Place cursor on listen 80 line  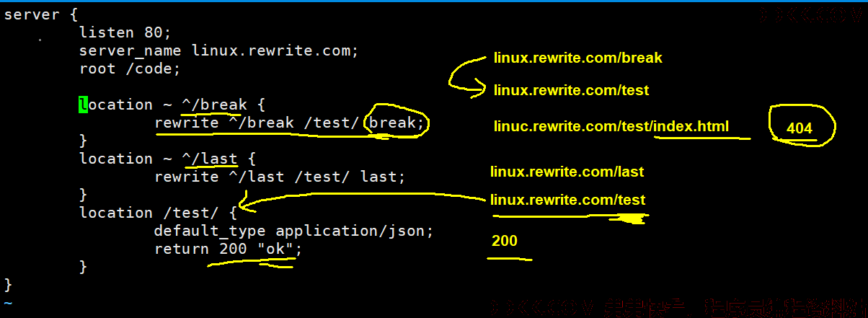125,32
